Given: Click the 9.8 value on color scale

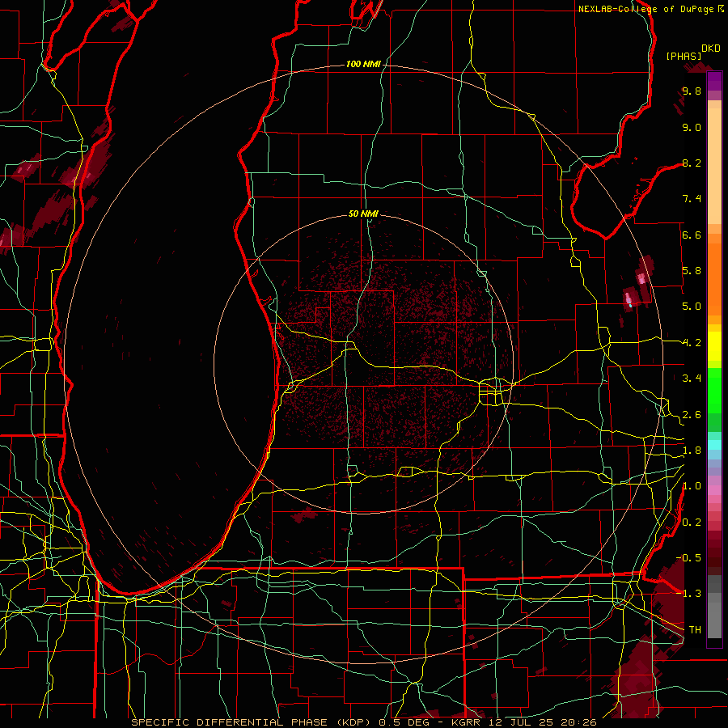Looking at the screenshot, I should coord(692,91).
